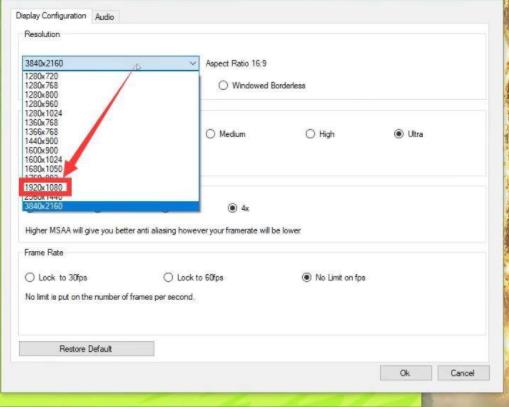Lock frame rate to 30fps
This screenshot has height=407, width=509.
[30, 277]
